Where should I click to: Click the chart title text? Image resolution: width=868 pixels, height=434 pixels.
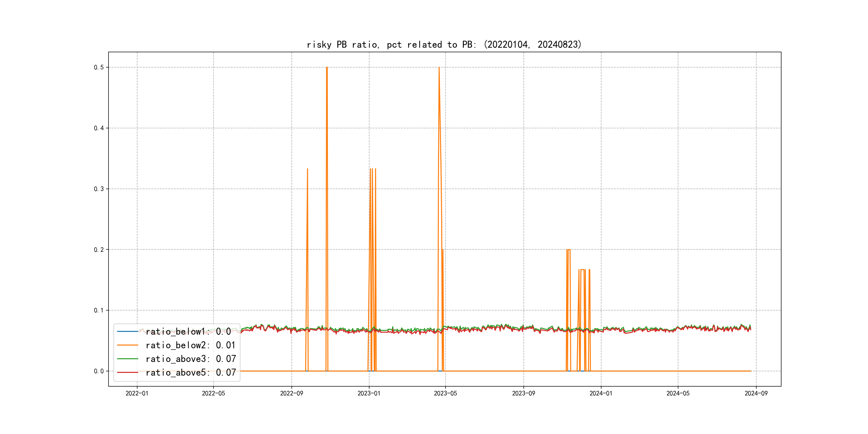(x=444, y=44)
